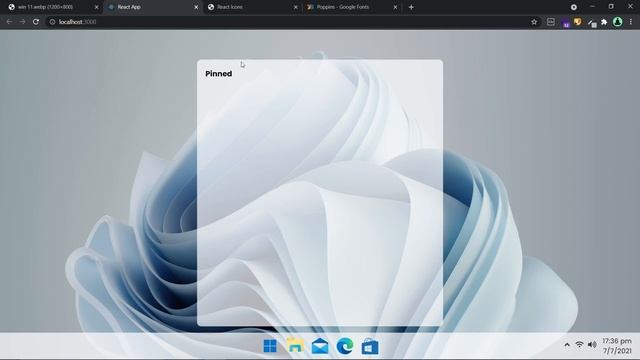Show hidden tray icons chevron
The image size is (640, 360).
coord(567,345)
